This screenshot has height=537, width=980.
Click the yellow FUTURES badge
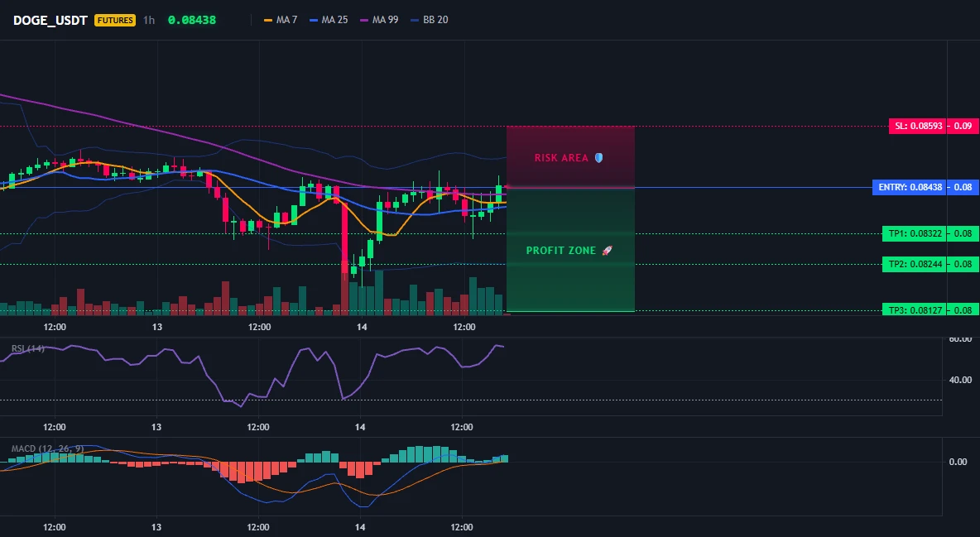(115, 20)
